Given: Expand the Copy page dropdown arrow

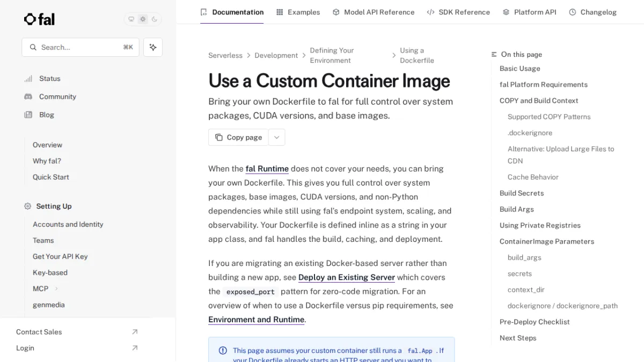Looking at the screenshot, I should tap(276, 137).
